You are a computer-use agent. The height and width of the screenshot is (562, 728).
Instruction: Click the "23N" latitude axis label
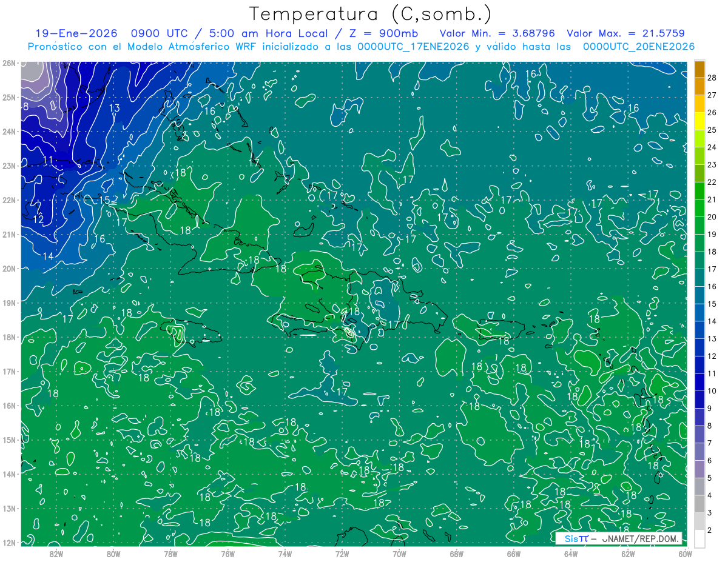pyautogui.click(x=9, y=166)
